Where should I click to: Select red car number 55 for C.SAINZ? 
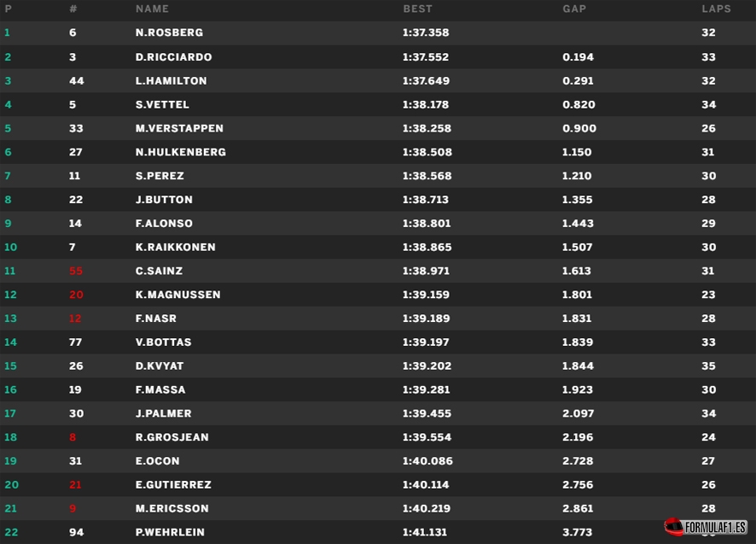76,271
